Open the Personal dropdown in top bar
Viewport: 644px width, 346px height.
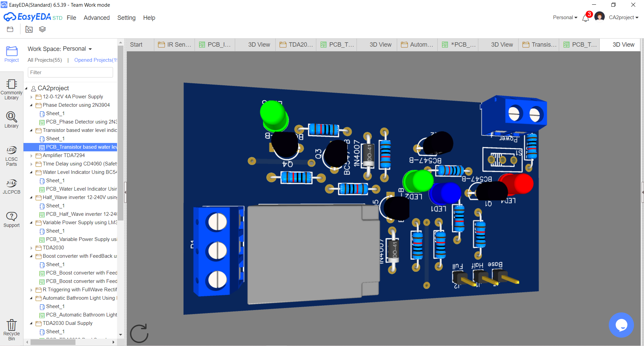pos(565,17)
